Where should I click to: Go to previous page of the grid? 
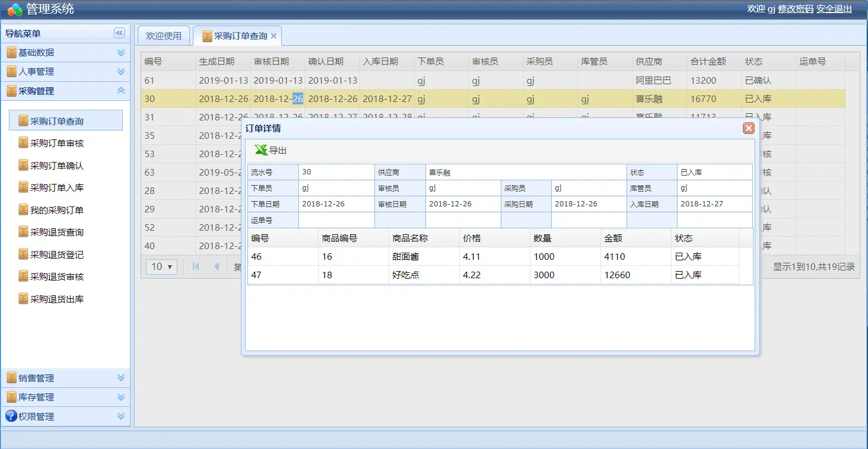pos(216,267)
